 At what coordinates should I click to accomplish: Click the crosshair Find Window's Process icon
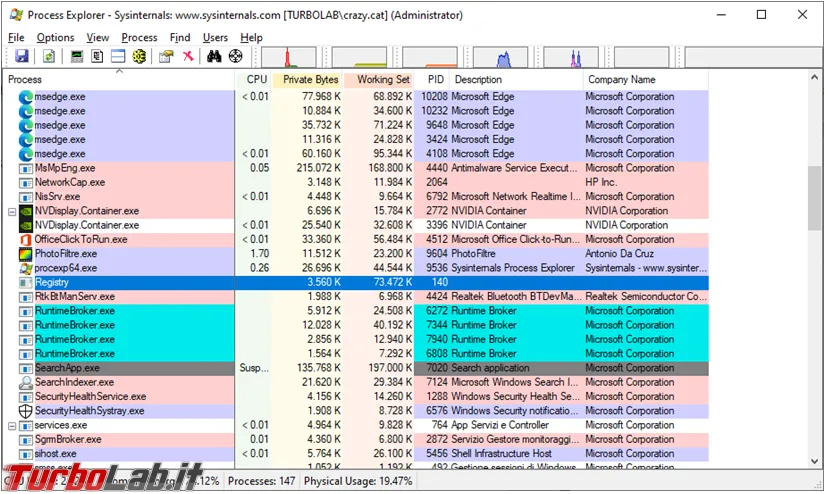[235, 56]
